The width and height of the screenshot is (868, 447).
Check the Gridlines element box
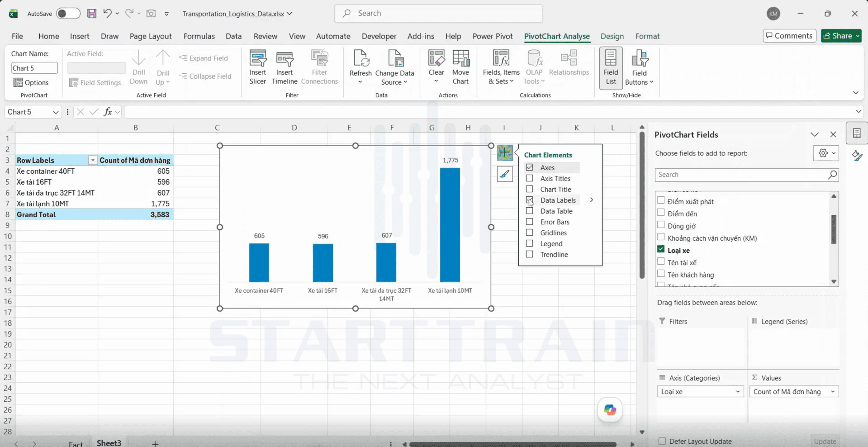click(529, 233)
